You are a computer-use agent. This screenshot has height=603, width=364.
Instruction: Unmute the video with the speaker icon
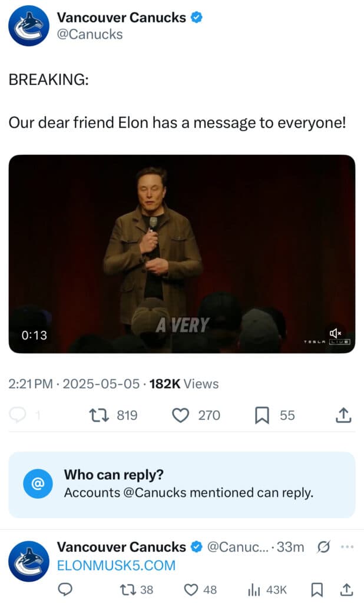(x=336, y=333)
